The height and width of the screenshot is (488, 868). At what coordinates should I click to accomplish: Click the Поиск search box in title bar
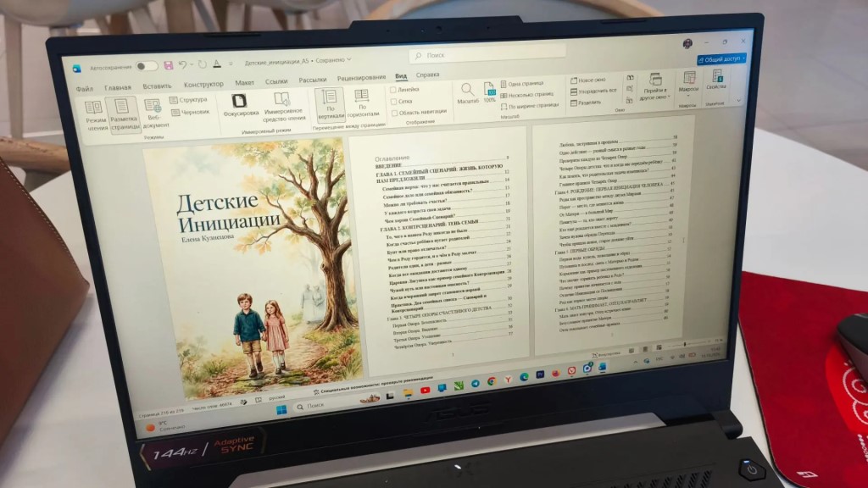pyautogui.click(x=487, y=53)
